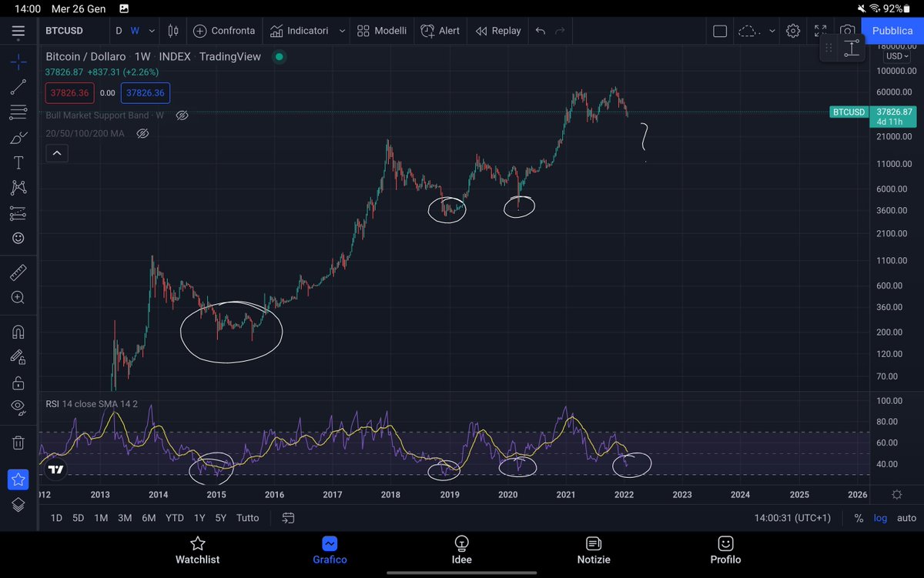Open the timezone 14:00:31 (UTC+1) menu
This screenshot has height=578, width=924.
(x=792, y=518)
